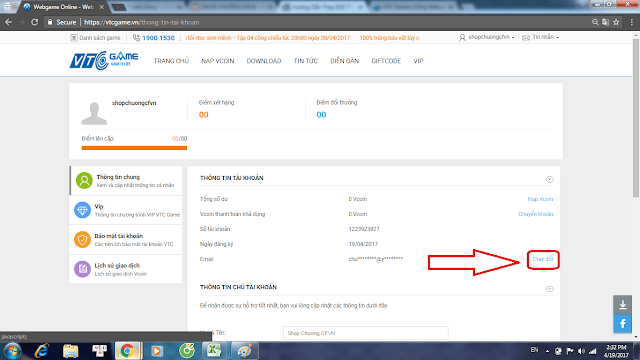Bookmark page with the star icon
Screen dimensions: 640x360
coord(616,22)
